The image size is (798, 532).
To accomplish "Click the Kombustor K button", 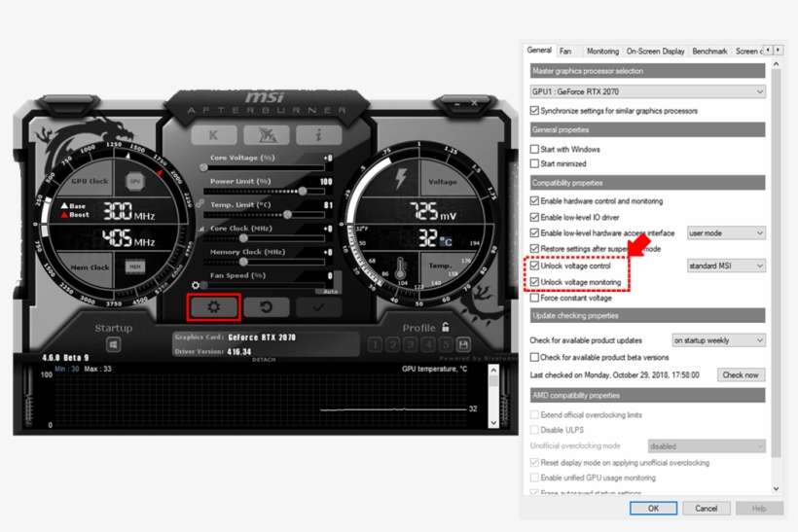I will 214,135.
